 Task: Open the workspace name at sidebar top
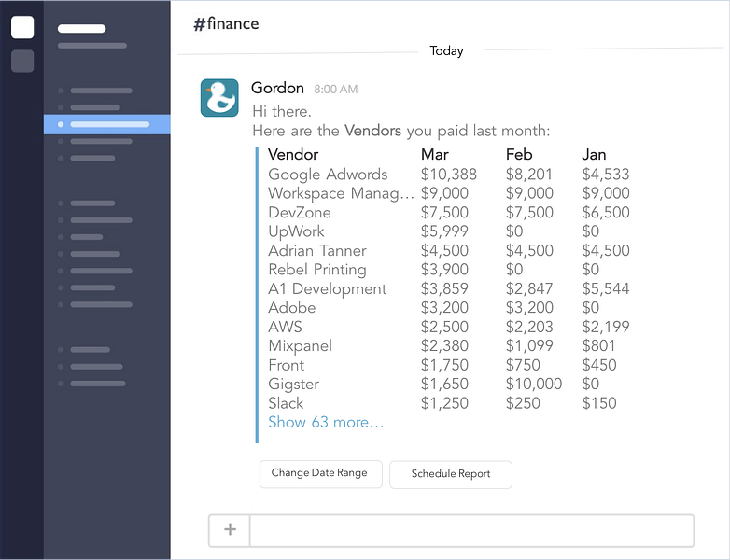coord(82,29)
